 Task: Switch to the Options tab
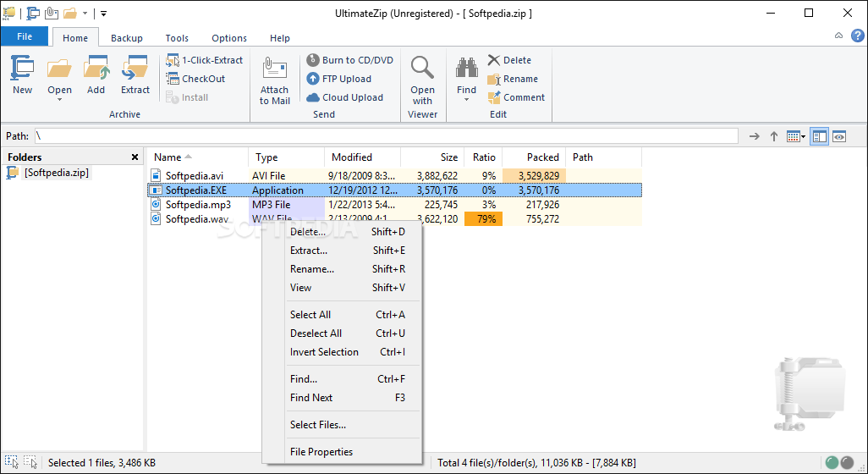[229, 37]
